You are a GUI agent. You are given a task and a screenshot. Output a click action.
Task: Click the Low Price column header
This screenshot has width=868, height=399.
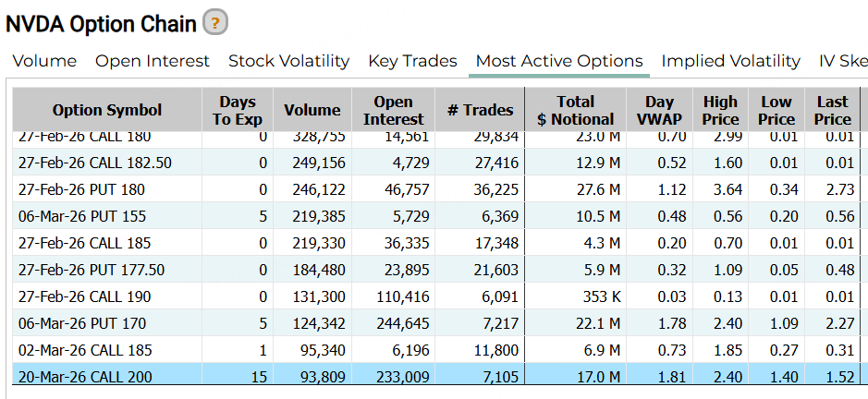(776, 110)
